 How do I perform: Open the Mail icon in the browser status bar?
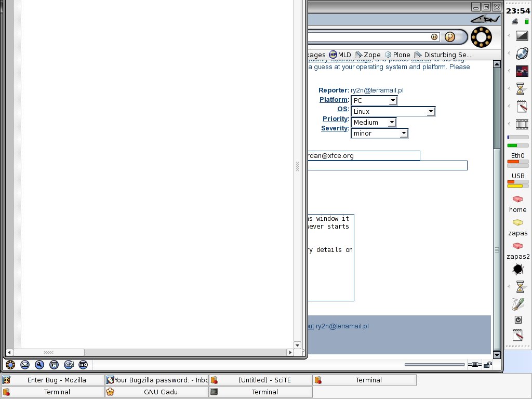coord(25,365)
